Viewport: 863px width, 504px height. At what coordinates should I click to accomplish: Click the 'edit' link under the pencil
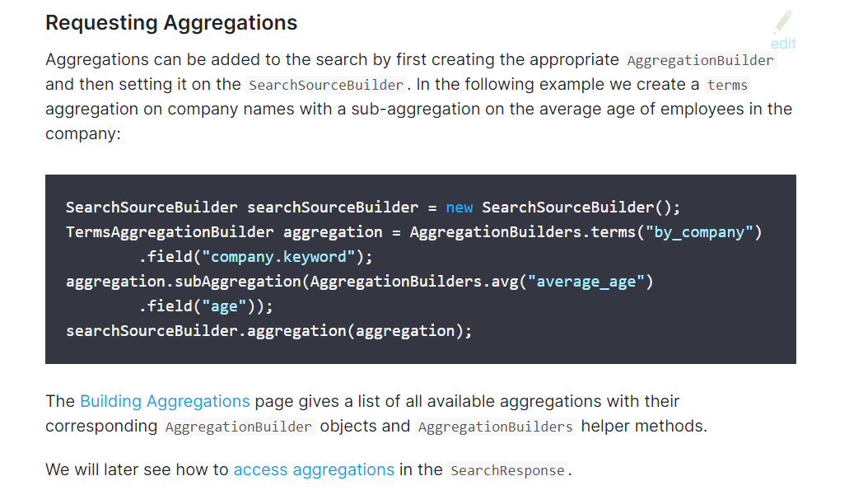tap(783, 44)
